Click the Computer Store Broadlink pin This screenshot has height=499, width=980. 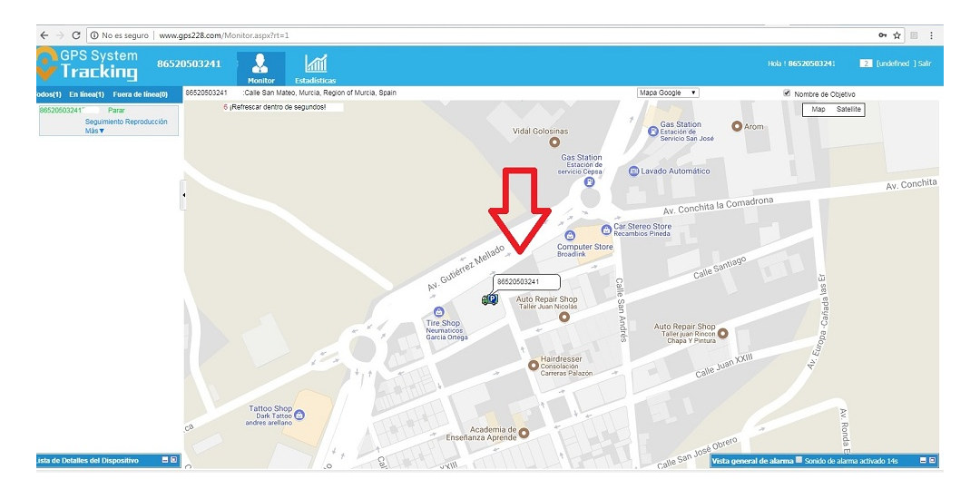pos(569,236)
